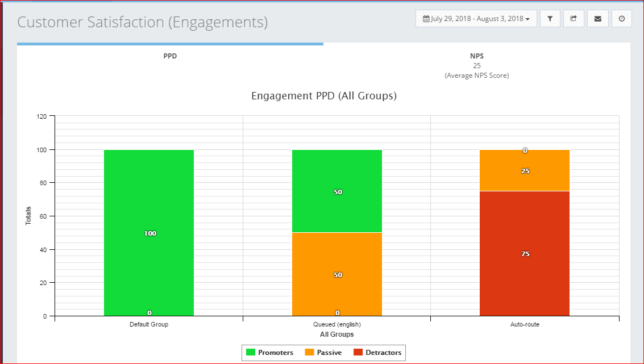The width and height of the screenshot is (644, 364).
Task: Switch to the PPD tab
Action: (170, 56)
